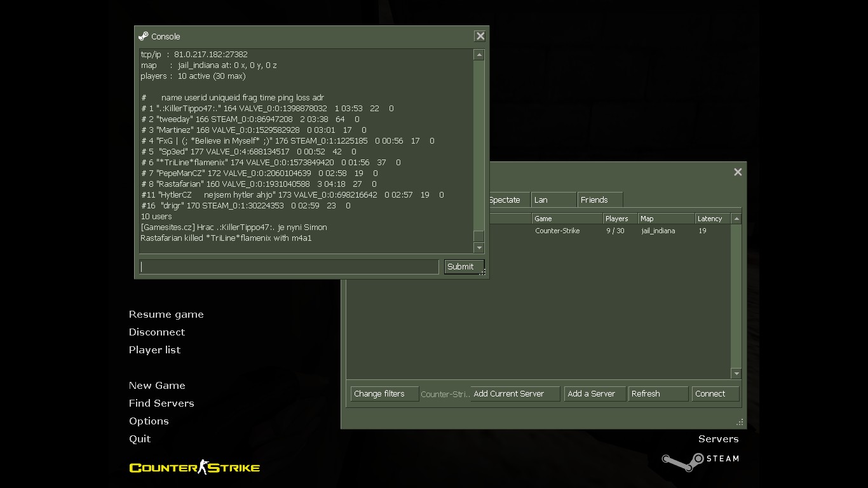Screen dimensions: 868x488
Task: Click the server list scroll up arrow
Action: click(x=736, y=219)
